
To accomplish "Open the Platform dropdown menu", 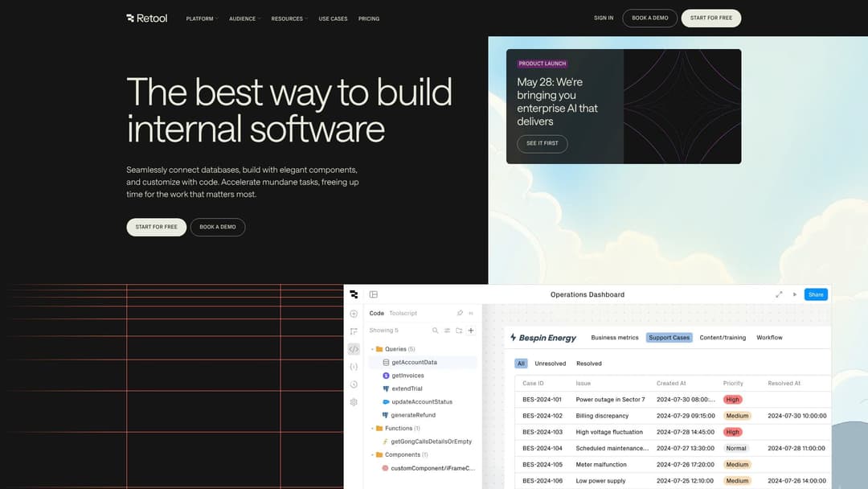I will (202, 18).
